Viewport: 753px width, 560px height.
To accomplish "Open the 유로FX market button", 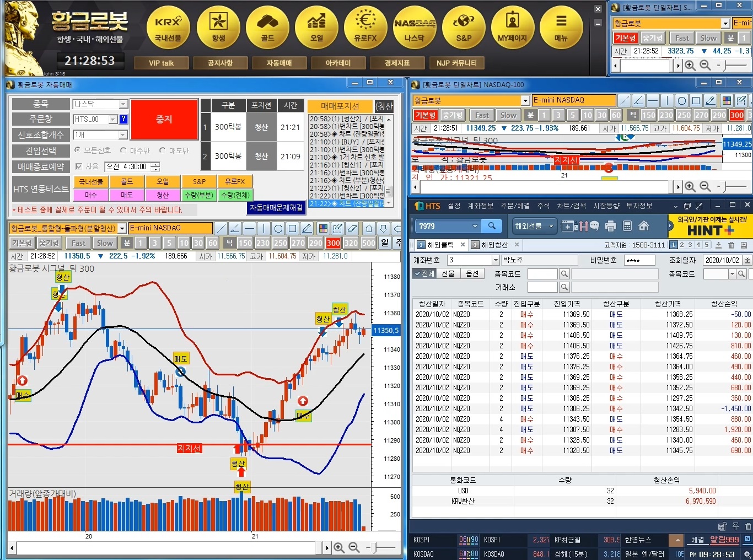I will (x=365, y=28).
